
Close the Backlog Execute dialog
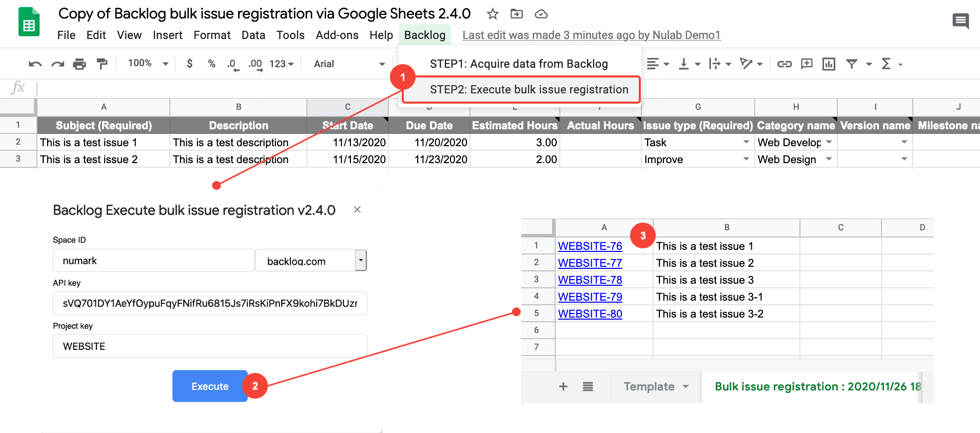[x=358, y=210]
